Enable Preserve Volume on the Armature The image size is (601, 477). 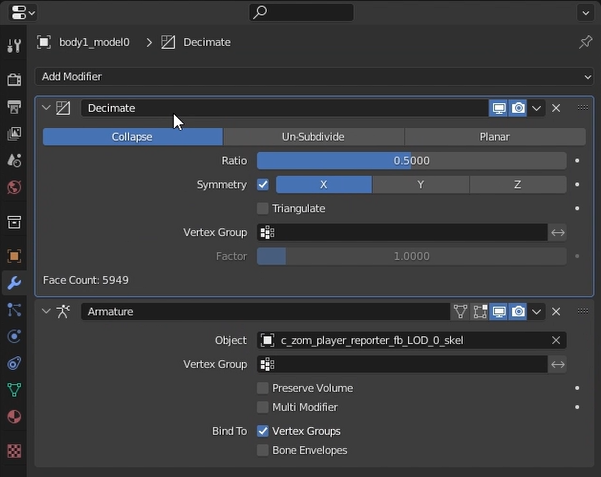click(x=263, y=388)
